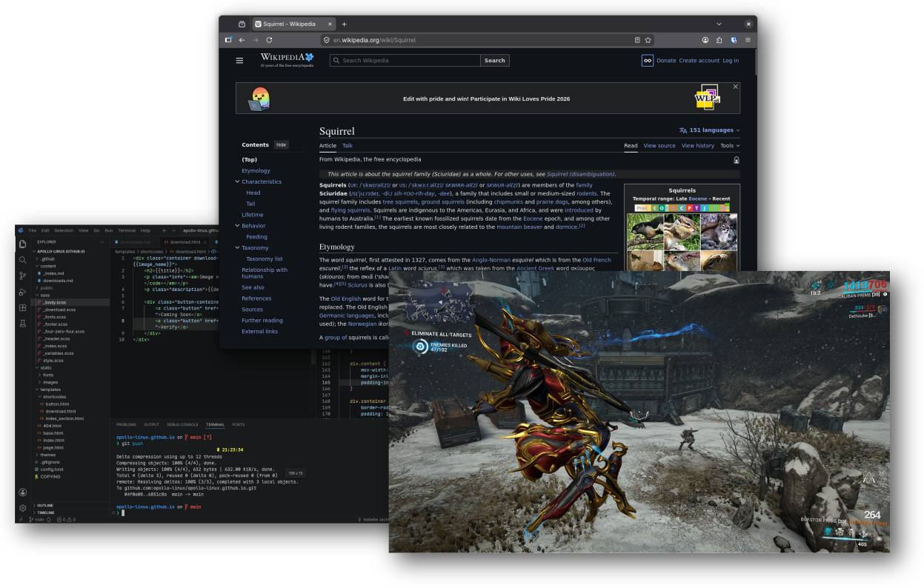Click main branch indicator in VS Code status bar
The width and height of the screenshot is (924, 588).
[38, 520]
